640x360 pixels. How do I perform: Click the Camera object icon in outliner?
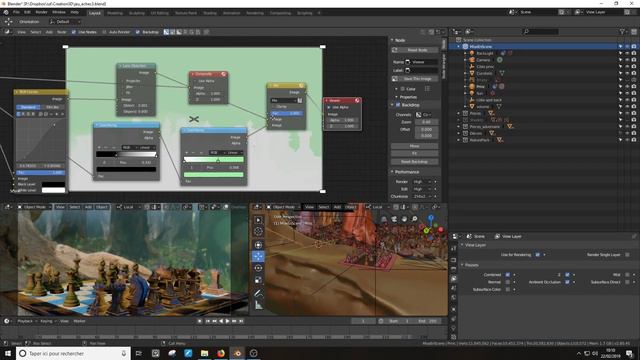tap(472, 60)
